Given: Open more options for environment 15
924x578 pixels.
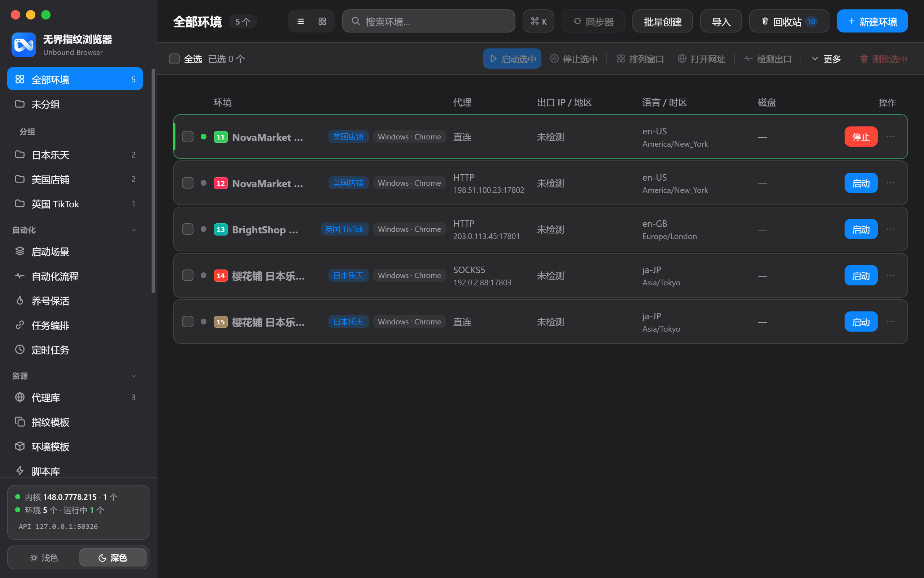Looking at the screenshot, I should point(891,322).
